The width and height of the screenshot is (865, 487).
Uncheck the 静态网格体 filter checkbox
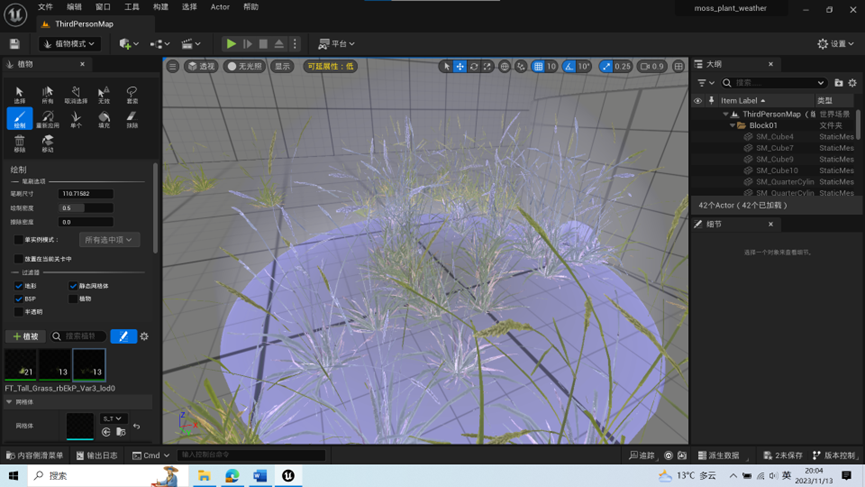tap(73, 286)
